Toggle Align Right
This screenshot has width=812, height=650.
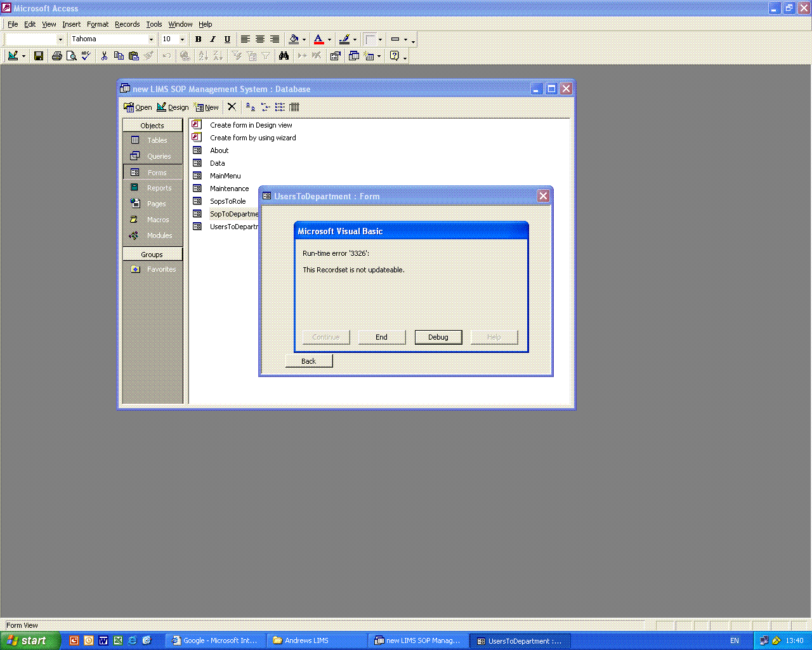tap(274, 39)
